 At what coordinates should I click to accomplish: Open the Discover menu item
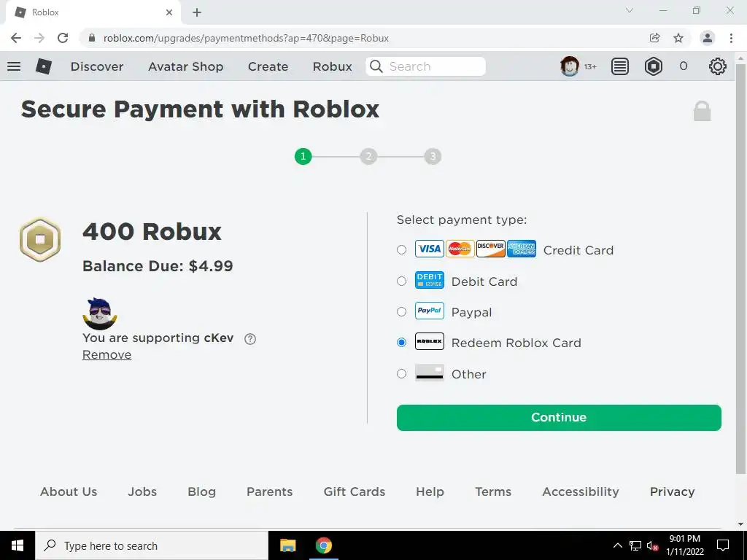click(97, 66)
